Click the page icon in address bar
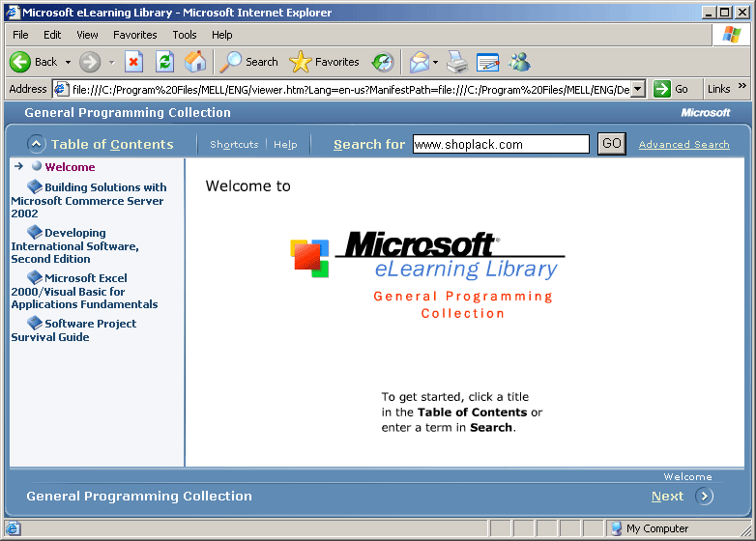 (60, 89)
